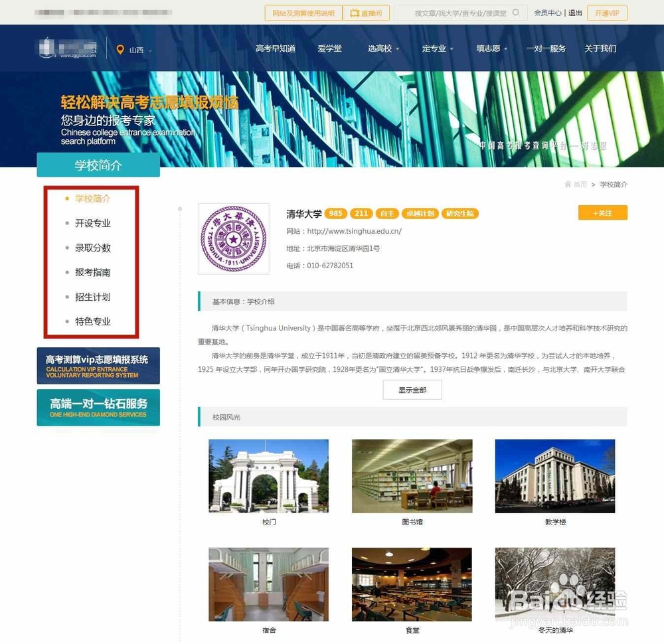Open the 冬天的清华 winter photo
The image size is (664, 644).
tap(554, 584)
